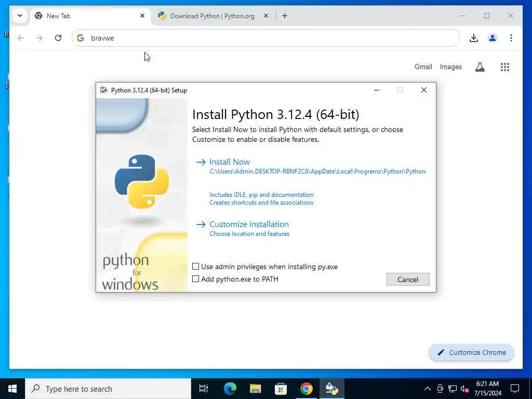532x399 pixels.
Task: Open Chrome three-dot menu
Action: [511, 38]
